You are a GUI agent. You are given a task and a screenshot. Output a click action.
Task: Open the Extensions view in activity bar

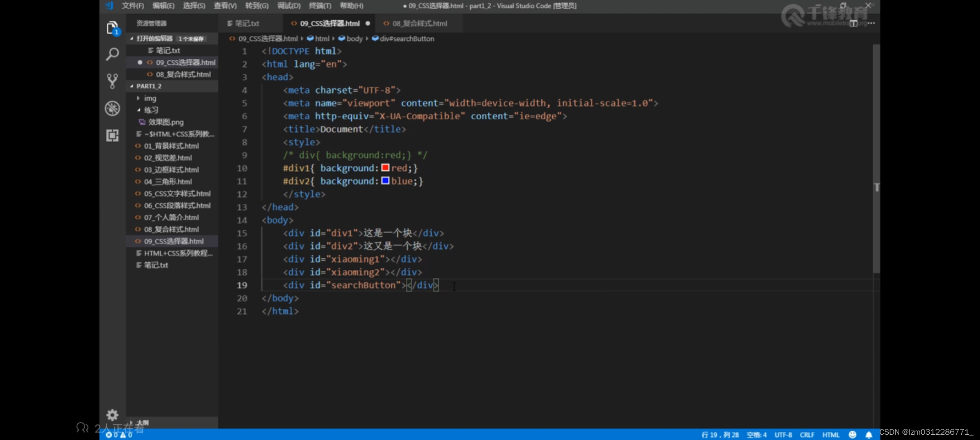113,135
